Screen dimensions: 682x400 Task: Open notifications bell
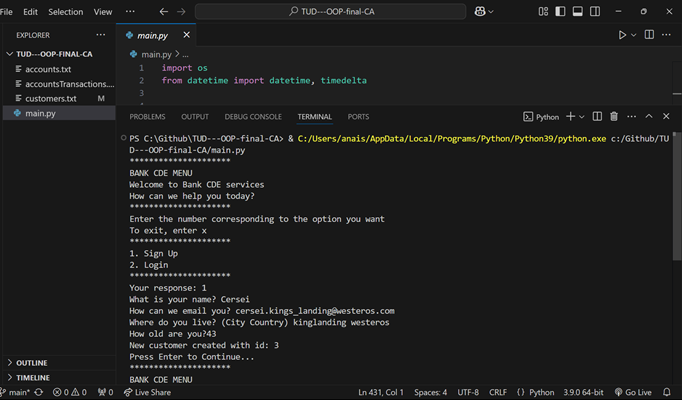(x=667, y=392)
